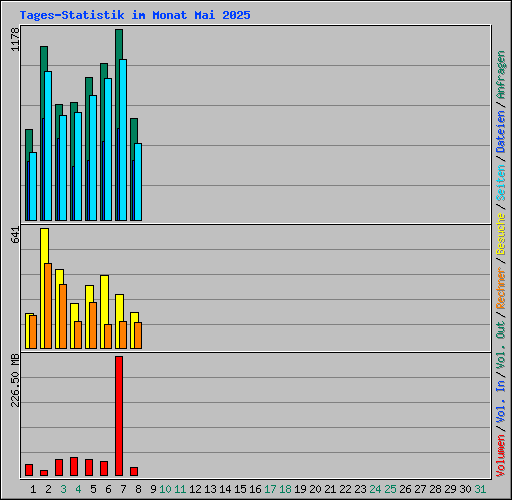Image resolution: width=512 pixels, height=500 pixels.
Task: Click the Rechner legend label
Action: pyautogui.click(x=501, y=288)
